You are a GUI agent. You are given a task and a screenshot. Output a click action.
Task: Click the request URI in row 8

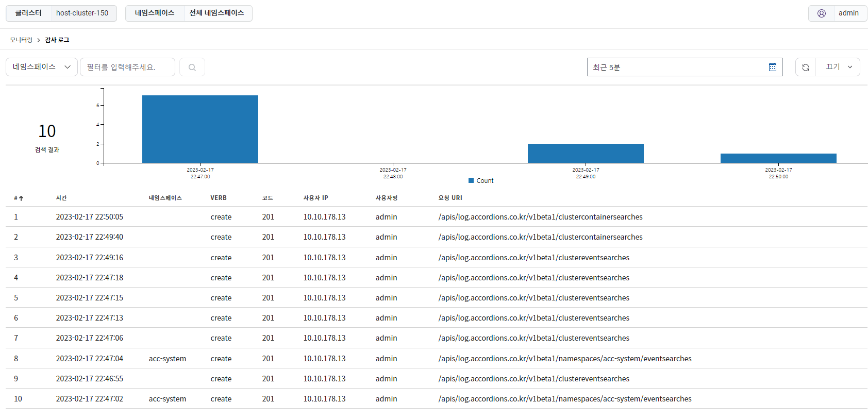(565, 359)
